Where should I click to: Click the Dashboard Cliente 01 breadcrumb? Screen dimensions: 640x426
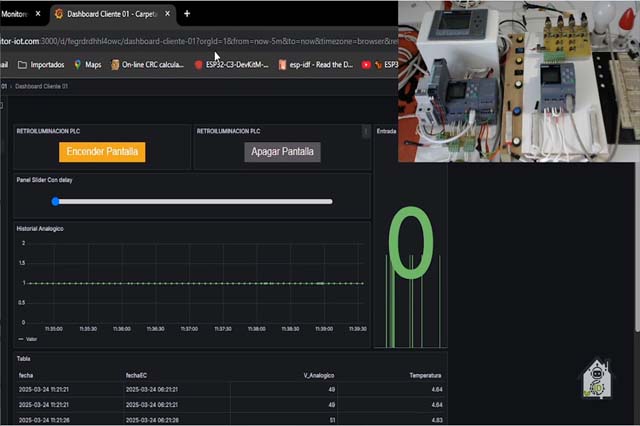tap(42, 87)
